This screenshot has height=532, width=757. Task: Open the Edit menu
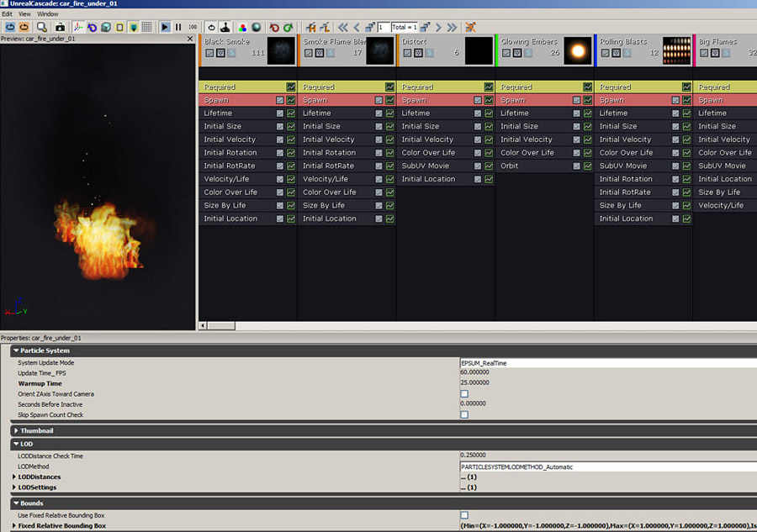(x=7, y=14)
